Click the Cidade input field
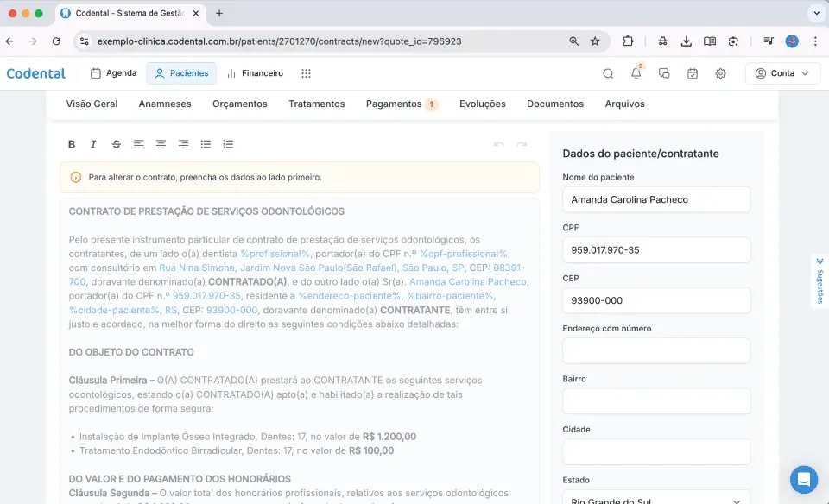This screenshot has width=829, height=504. pos(656,451)
